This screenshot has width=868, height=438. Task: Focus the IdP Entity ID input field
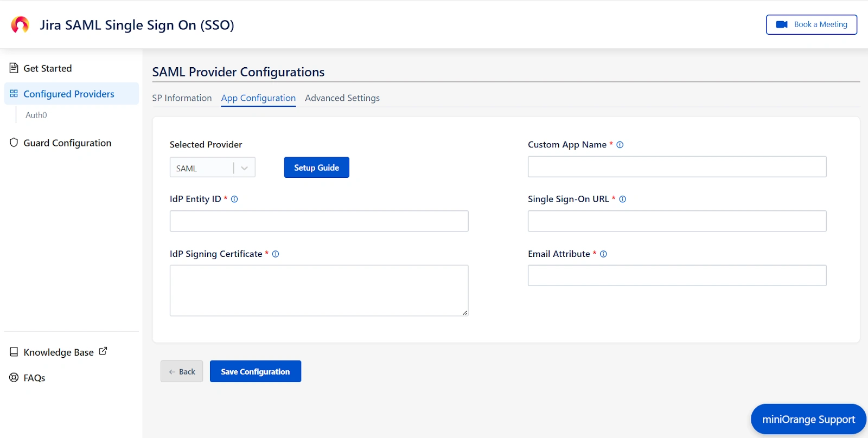point(319,221)
